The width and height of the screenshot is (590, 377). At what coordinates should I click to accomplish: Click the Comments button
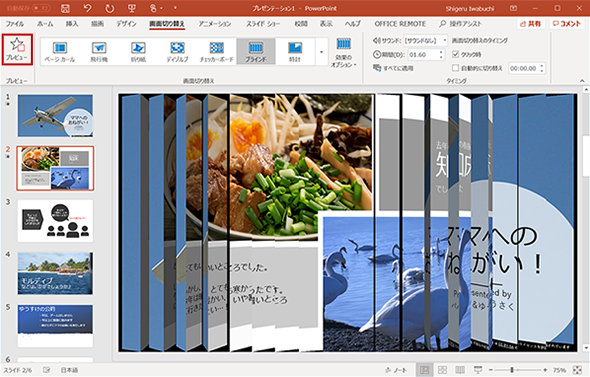567,24
